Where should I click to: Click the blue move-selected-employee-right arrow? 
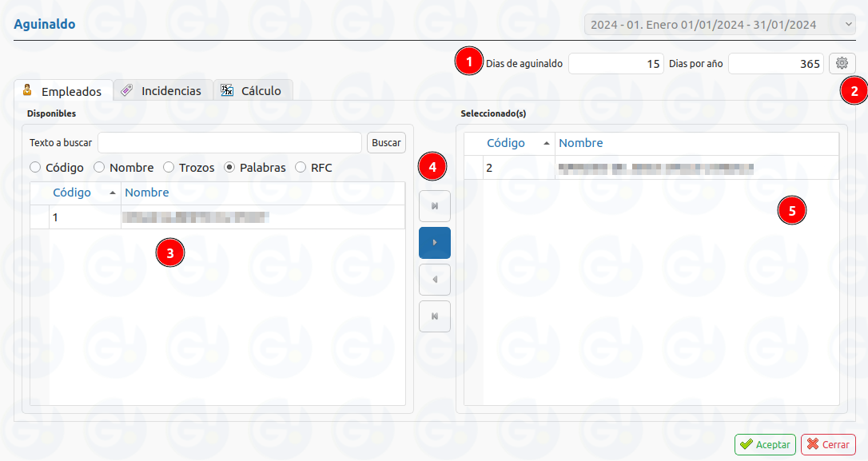pyautogui.click(x=434, y=242)
